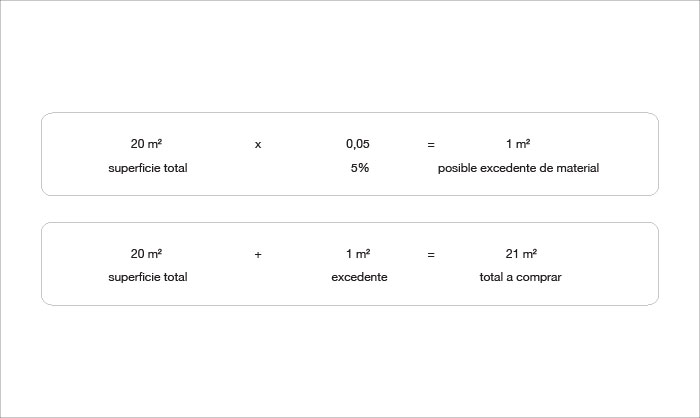The height and width of the screenshot is (418, 700).
Task: Click the 5% label
Action: coord(360,168)
